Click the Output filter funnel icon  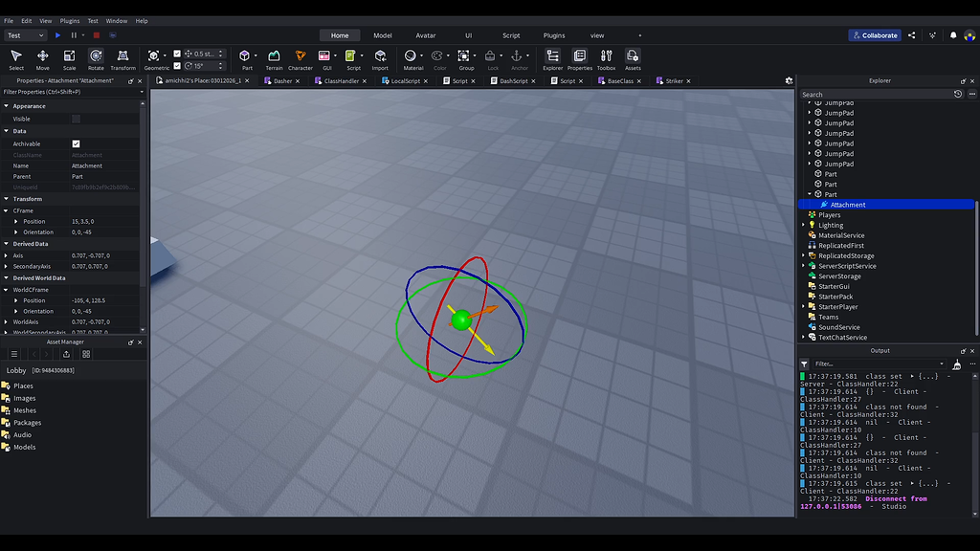click(804, 364)
